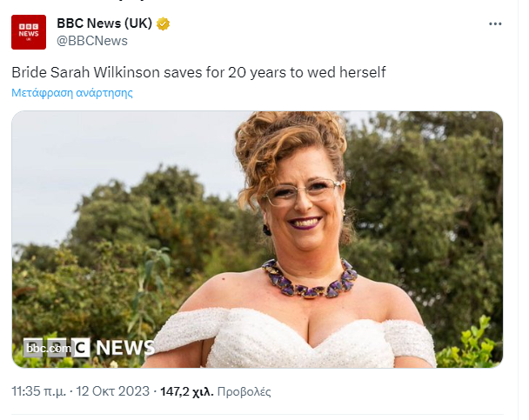Click the gold verified badge
Viewport: 529px width, 420px height.
[163, 23]
